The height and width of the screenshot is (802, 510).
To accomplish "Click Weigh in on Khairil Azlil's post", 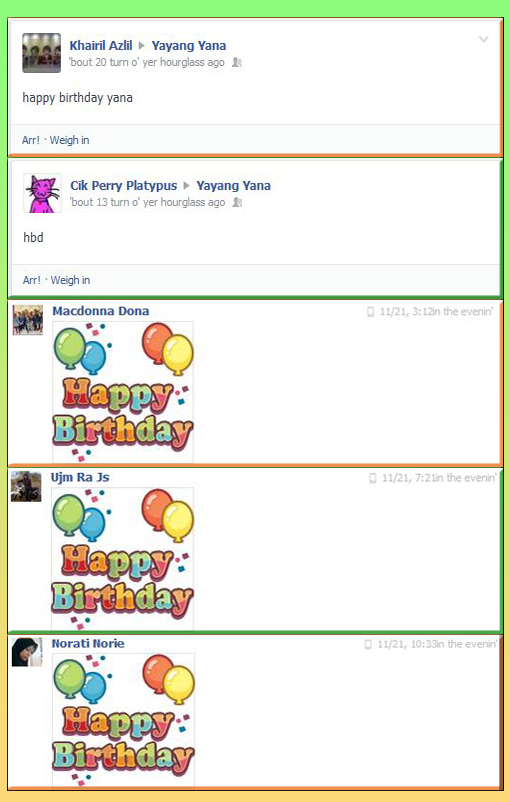I will (x=70, y=140).
